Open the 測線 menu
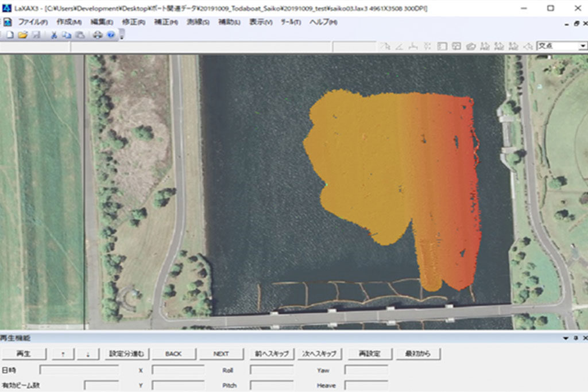588x392 pixels. (x=198, y=22)
